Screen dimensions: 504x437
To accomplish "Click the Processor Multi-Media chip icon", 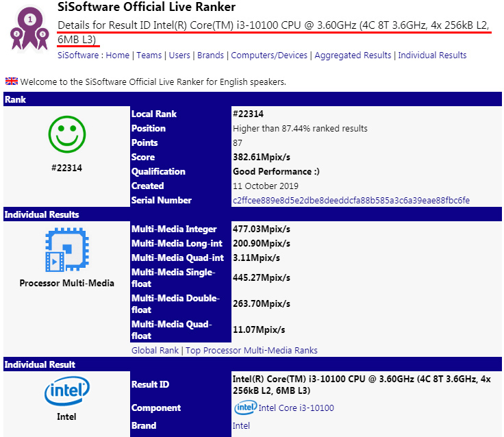I will point(67,249).
